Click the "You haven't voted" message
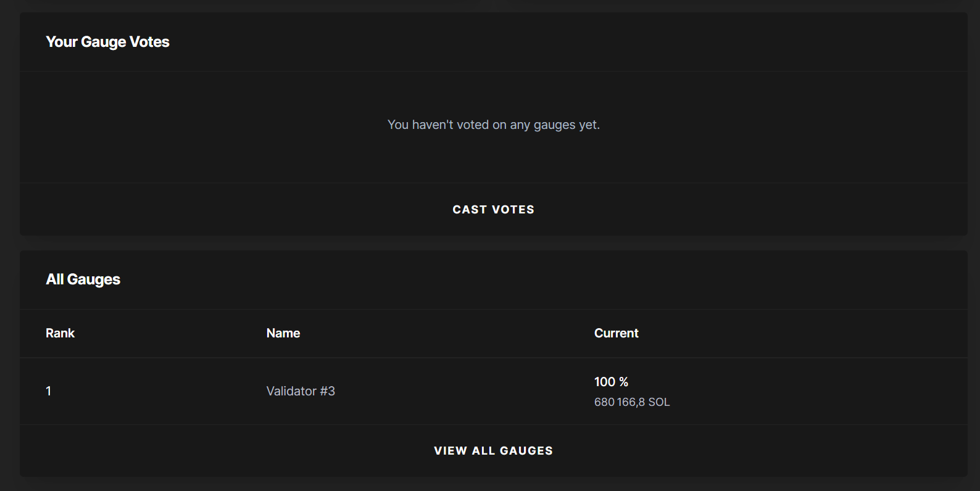 (493, 125)
